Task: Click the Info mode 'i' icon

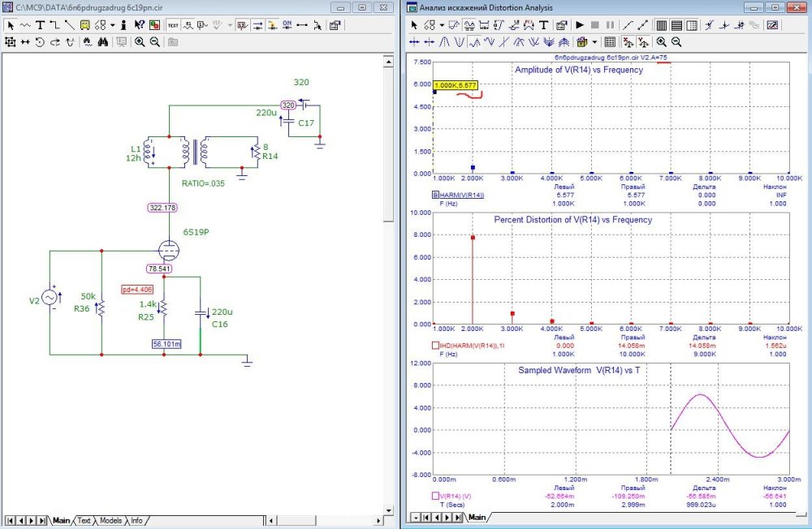Action: [123, 25]
